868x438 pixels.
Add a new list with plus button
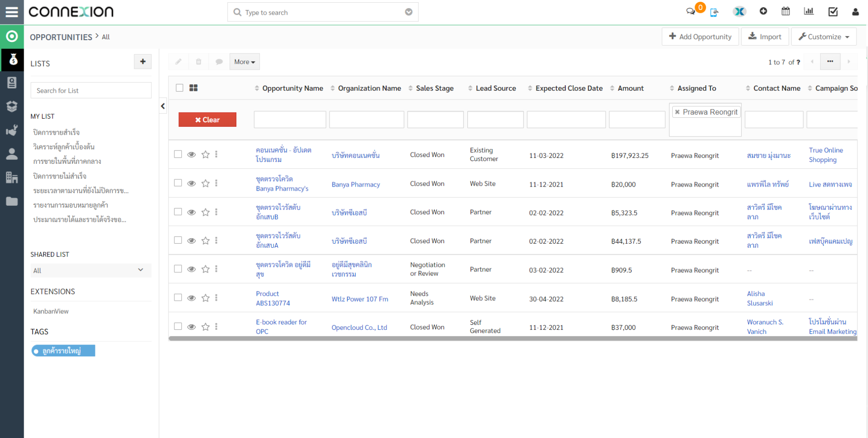coord(142,62)
